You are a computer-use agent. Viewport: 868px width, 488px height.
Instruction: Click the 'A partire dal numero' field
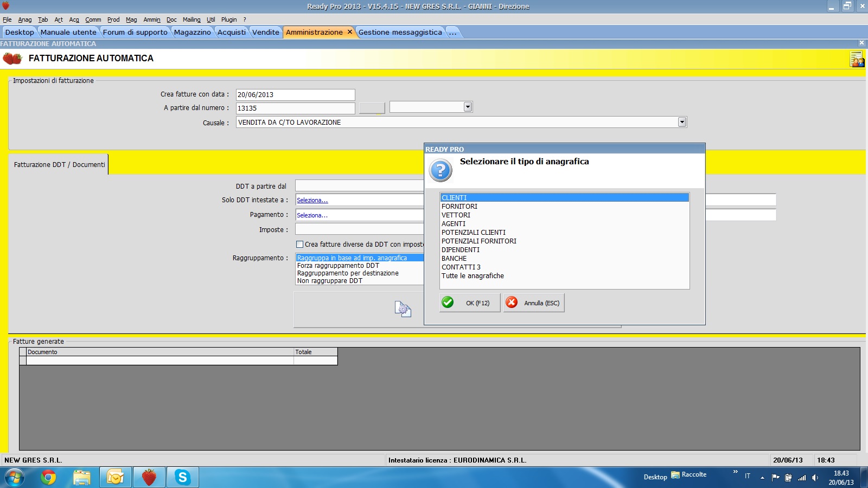295,108
